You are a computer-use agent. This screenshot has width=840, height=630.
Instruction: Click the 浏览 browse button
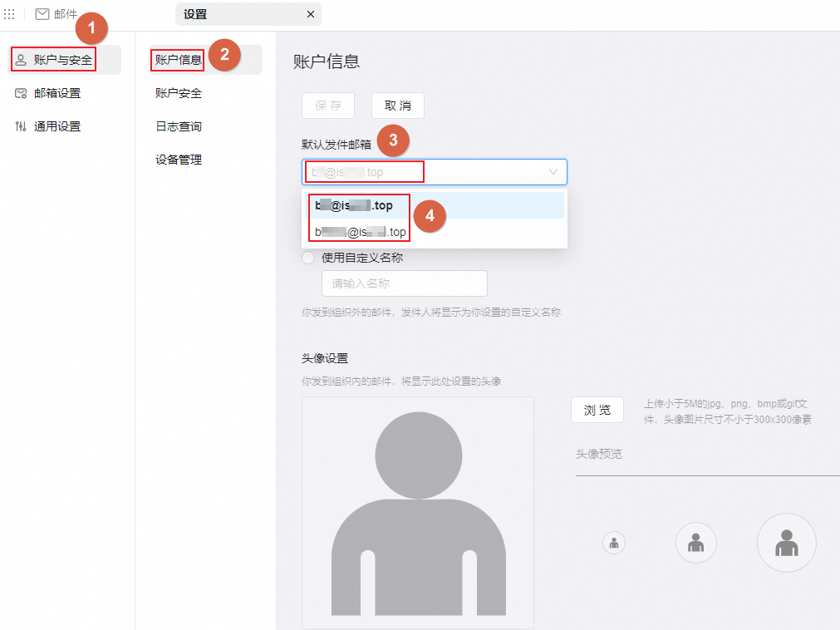[597, 409]
